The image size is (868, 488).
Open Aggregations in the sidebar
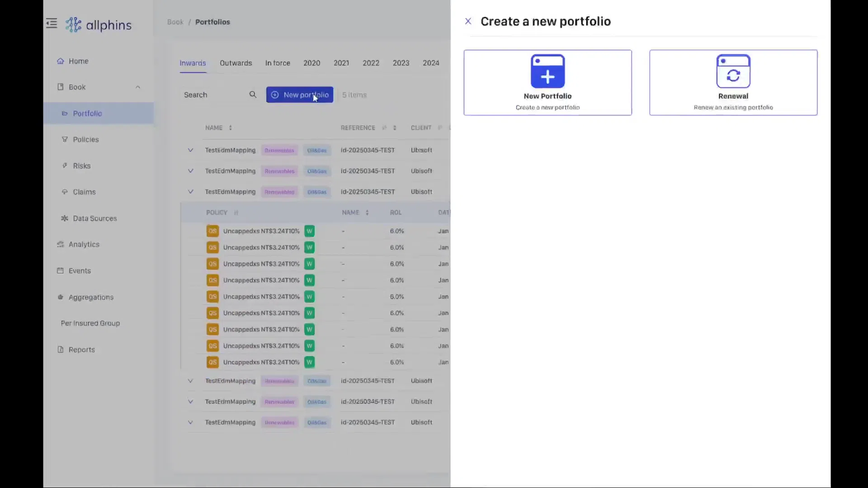tap(91, 297)
